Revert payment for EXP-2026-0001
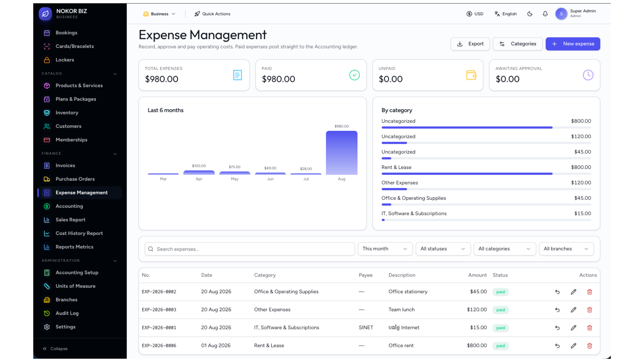The height and width of the screenshot is (362, 644). pyautogui.click(x=557, y=328)
